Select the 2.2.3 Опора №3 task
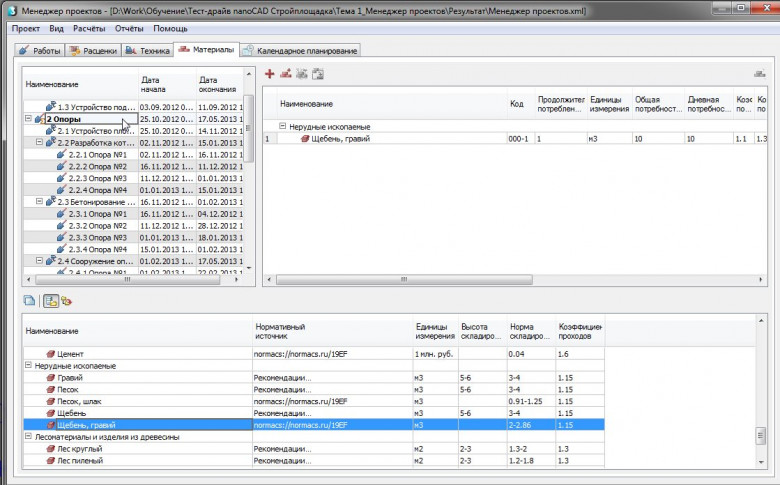Viewport: 780px width, 485px height. (x=98, y=178)
